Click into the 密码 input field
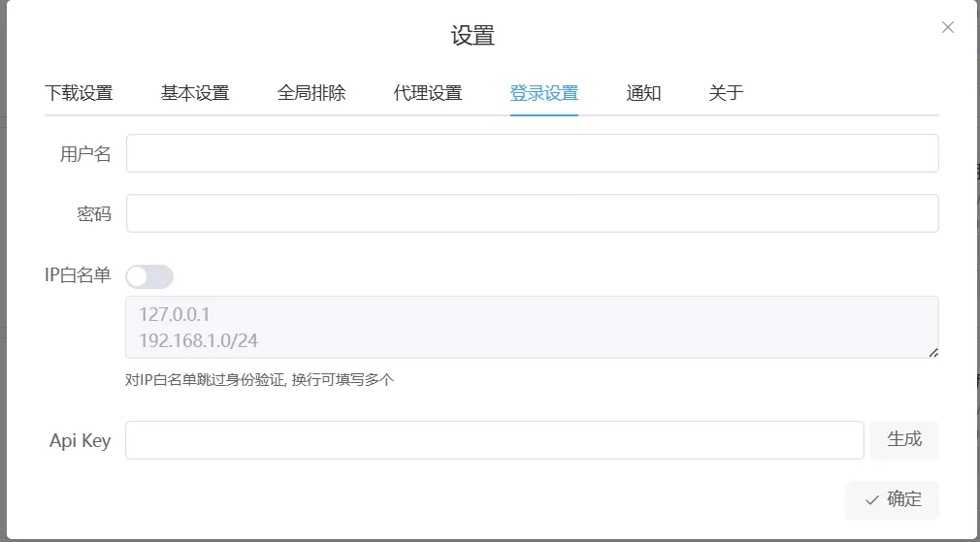Viewport: 980px width, 542px height. tap(532, 213)
